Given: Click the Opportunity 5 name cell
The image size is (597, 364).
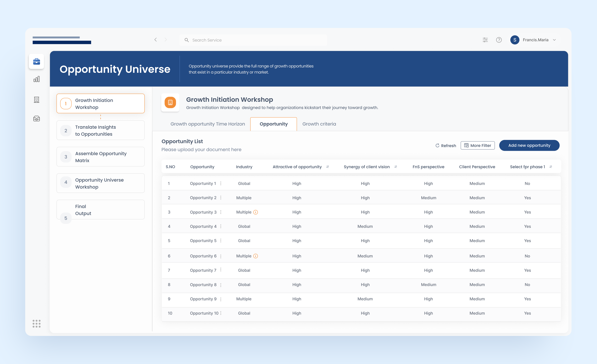Looking at the screenshot, I should click(x=203, y=241).
